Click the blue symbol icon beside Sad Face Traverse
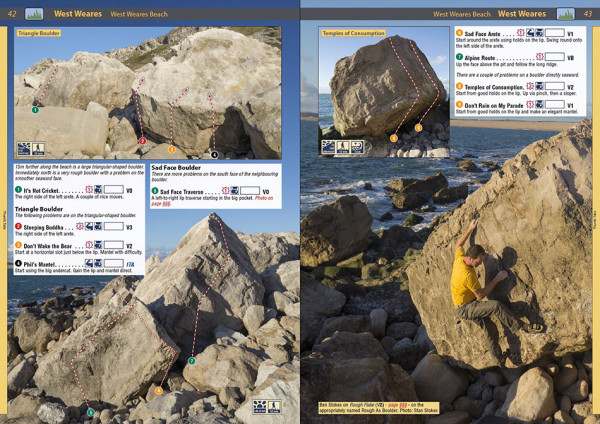This screenshot has height=424, width=600. point(235,191)
